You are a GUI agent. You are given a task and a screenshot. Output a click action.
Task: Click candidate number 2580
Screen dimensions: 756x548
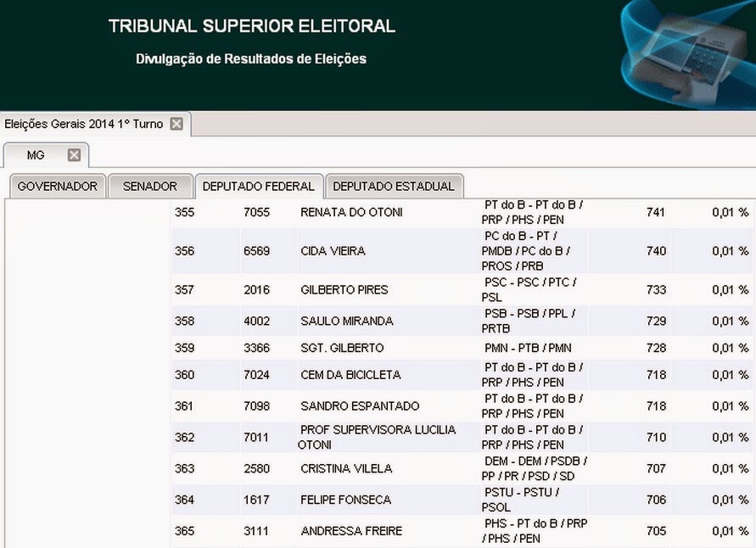[256, 468]
